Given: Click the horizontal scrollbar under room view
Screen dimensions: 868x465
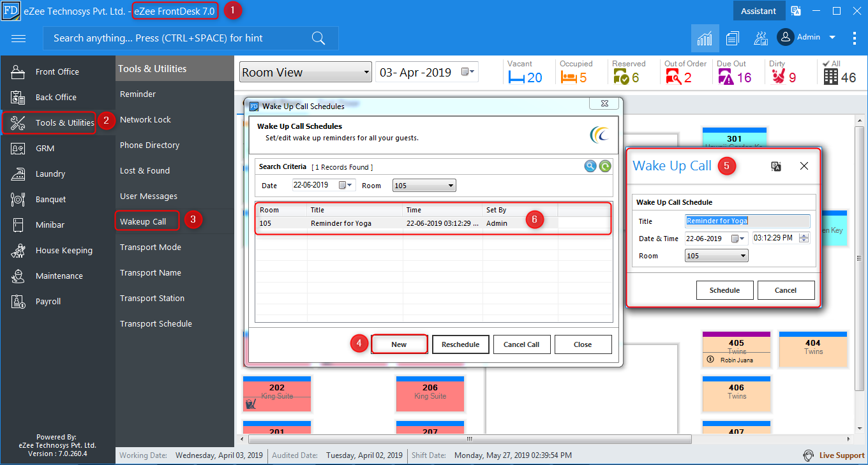Looking at the screenshot, I should coord(470,439).
